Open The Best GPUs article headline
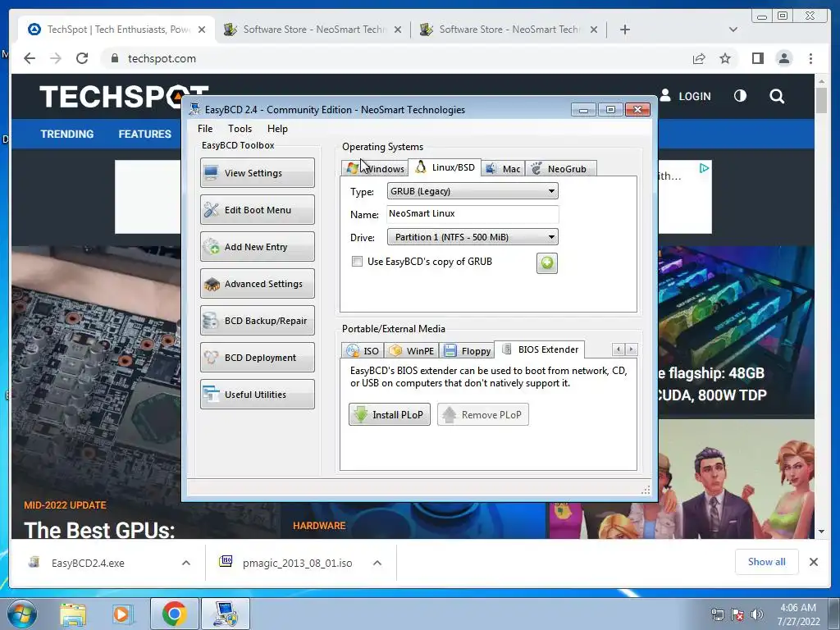 point(99,530)
